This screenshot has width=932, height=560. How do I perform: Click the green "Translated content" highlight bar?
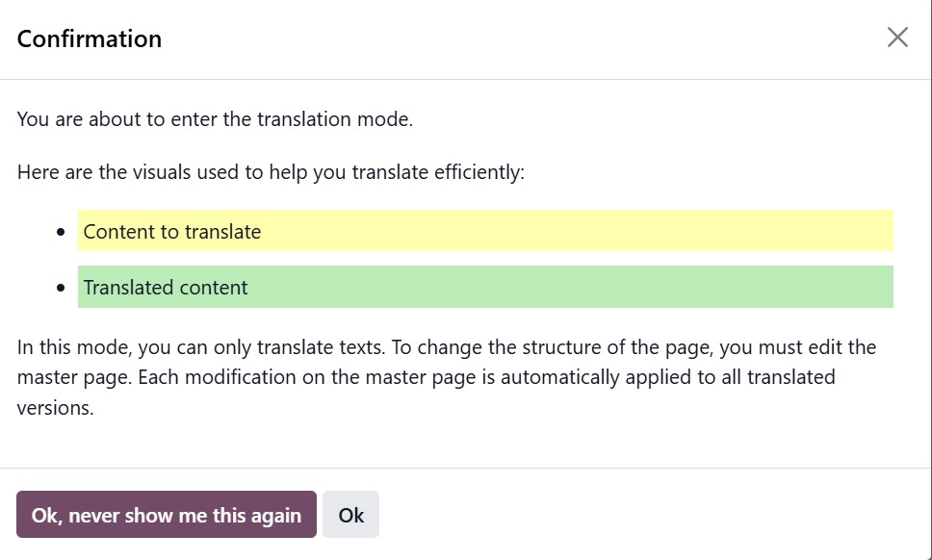[x=485, y=287]
